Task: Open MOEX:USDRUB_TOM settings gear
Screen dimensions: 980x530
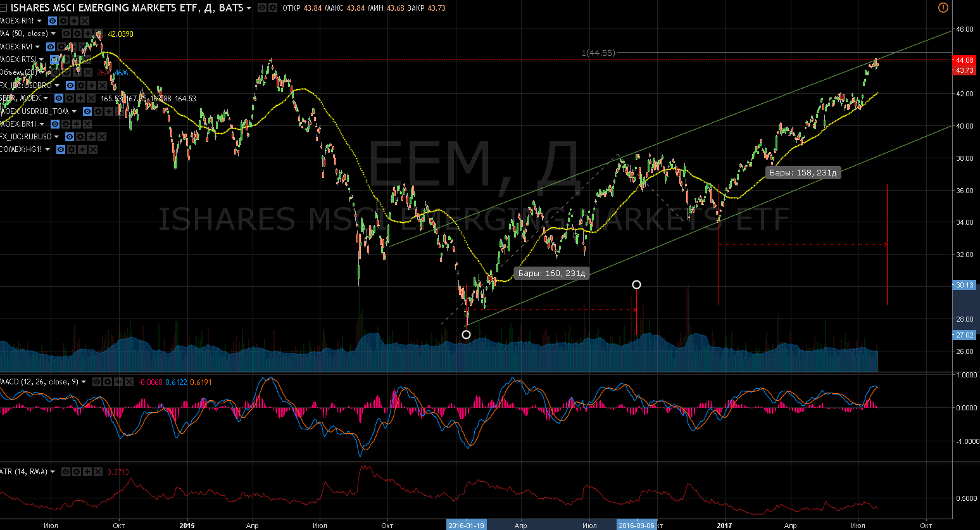Action: (98, 111)
